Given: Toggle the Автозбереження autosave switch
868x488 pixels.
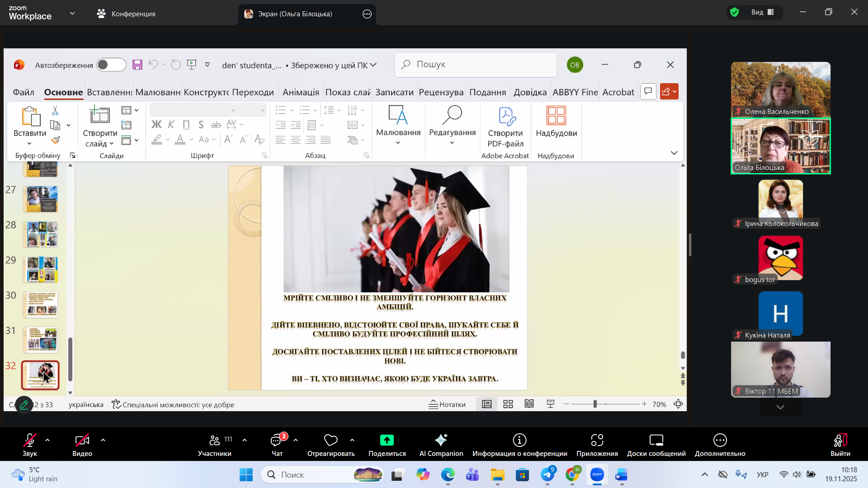Looking at the screenshot, I should click(x=111, y=65).
